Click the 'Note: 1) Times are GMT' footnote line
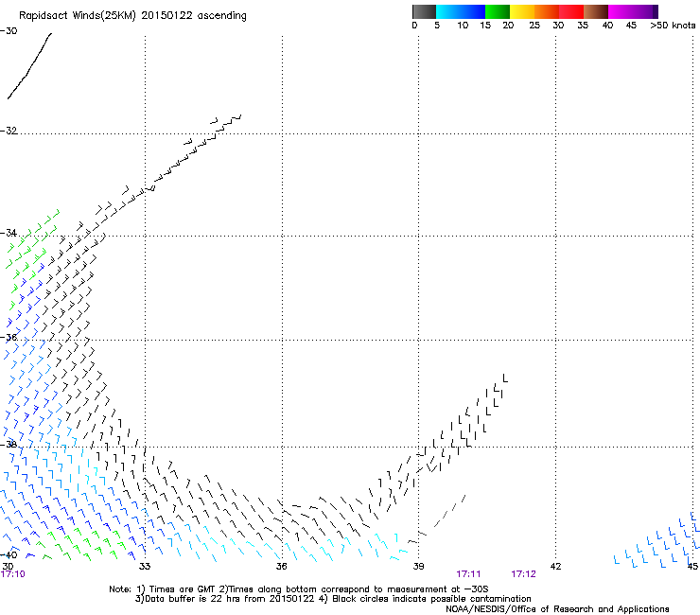The width and height of the screenshot is (700, 615). click(299, 589)
